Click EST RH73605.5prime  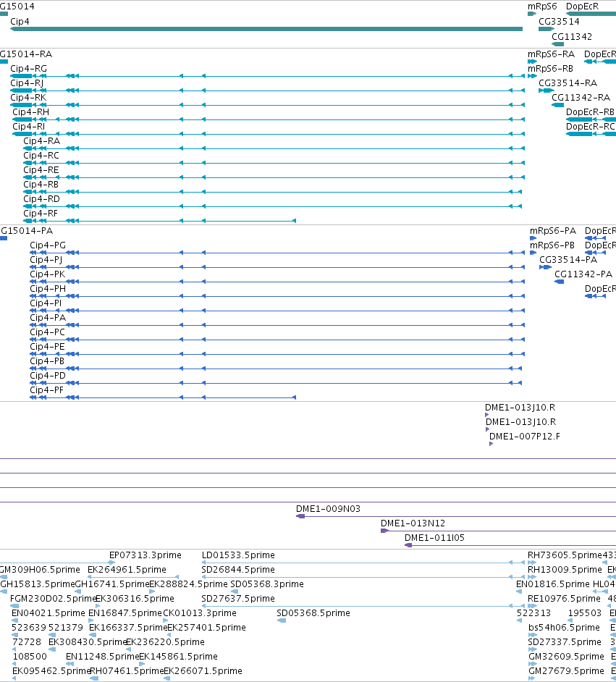point(565,555)
